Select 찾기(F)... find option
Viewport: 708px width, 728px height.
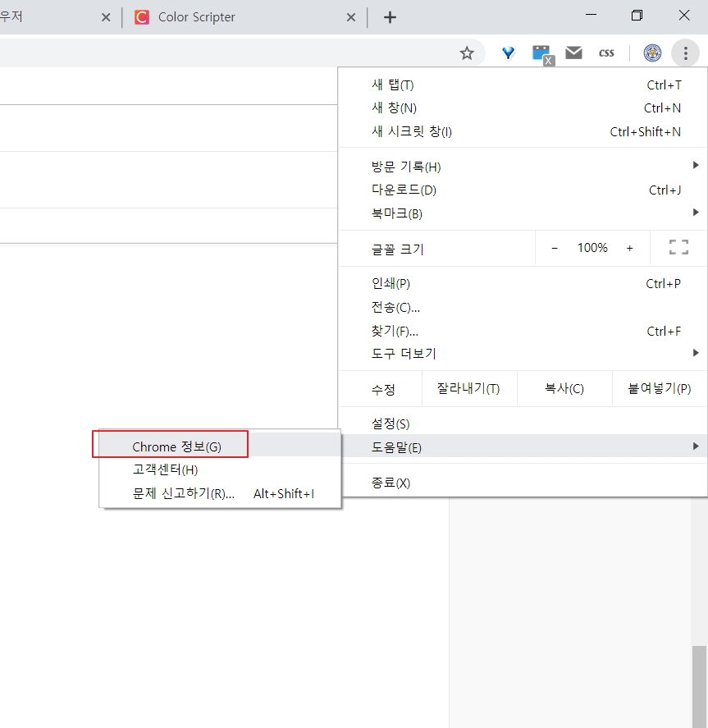click(x=523, y=331)
